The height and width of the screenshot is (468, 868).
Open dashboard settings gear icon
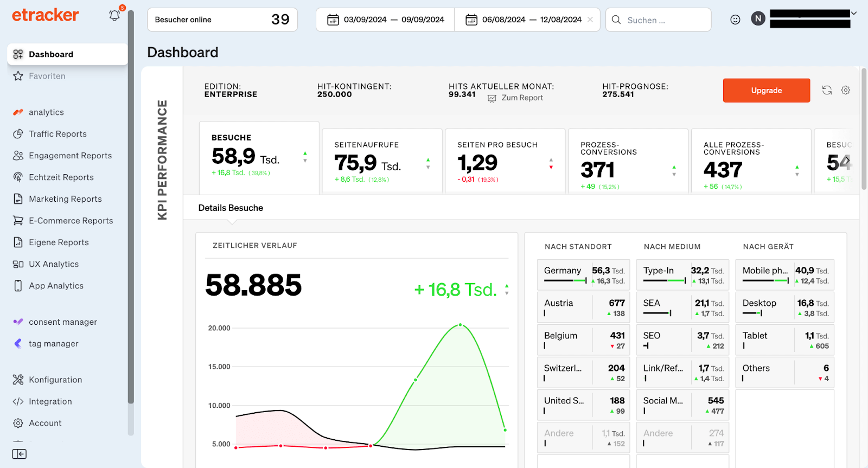point(846,91)
